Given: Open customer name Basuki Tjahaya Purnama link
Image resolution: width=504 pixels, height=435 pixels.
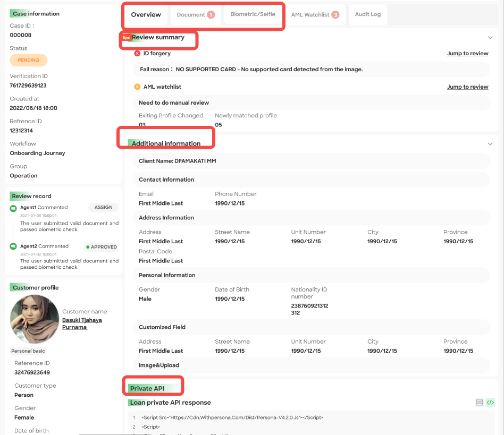Looking at the screenshot, I should (x=82, y=323).
